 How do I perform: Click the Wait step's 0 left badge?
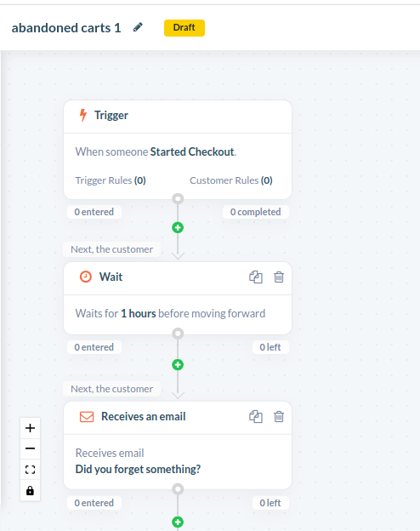pos(270,347)
